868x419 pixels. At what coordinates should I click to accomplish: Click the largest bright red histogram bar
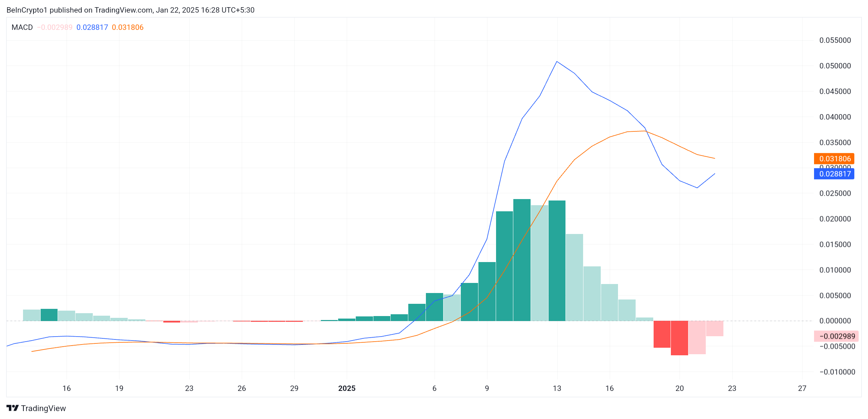point(680,338)
